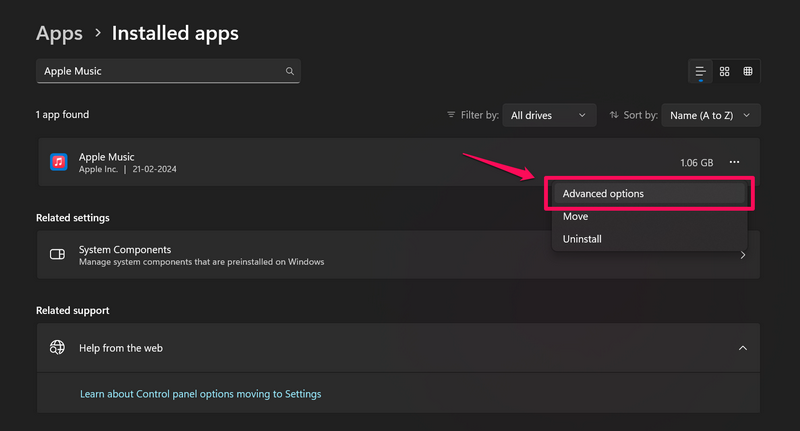Go back to Apps breadcrumb
Viewport: 800px width, 431px height.
59,33
